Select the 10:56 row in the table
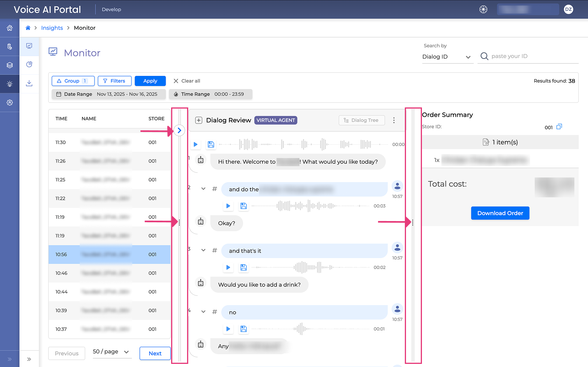Screen dimensions: 588x367 coord(109,255)
